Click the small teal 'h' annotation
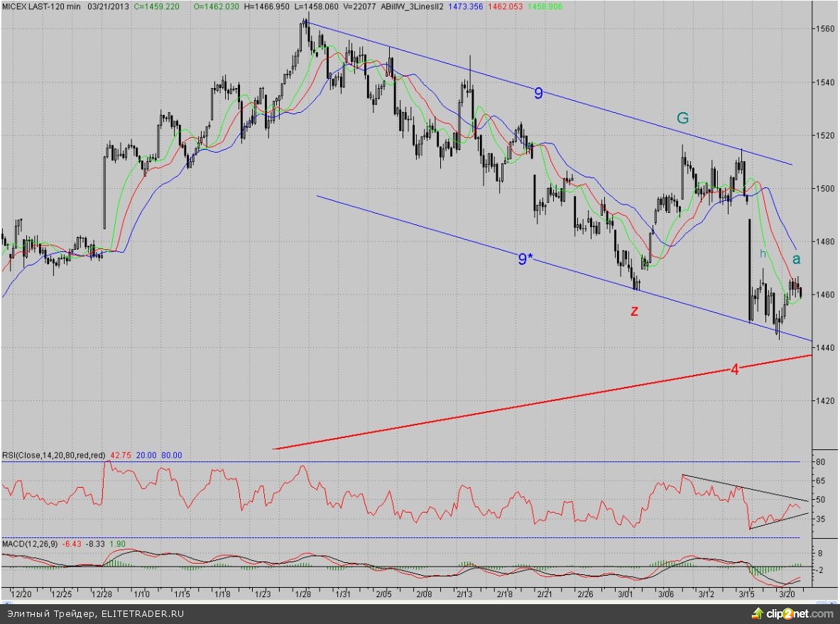840x624 pixels. pyautogui.click(x=763, y=253)
